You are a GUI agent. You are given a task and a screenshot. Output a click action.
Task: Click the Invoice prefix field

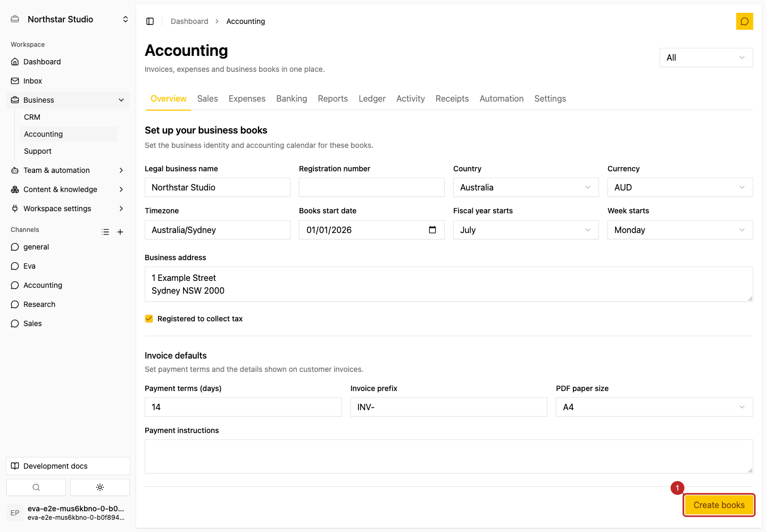(449, 407)
